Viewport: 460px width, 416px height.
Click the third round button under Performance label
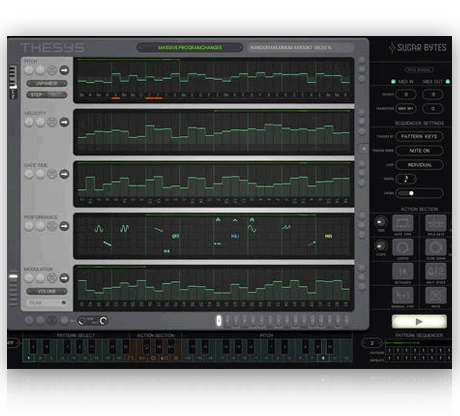pos(52,226)
